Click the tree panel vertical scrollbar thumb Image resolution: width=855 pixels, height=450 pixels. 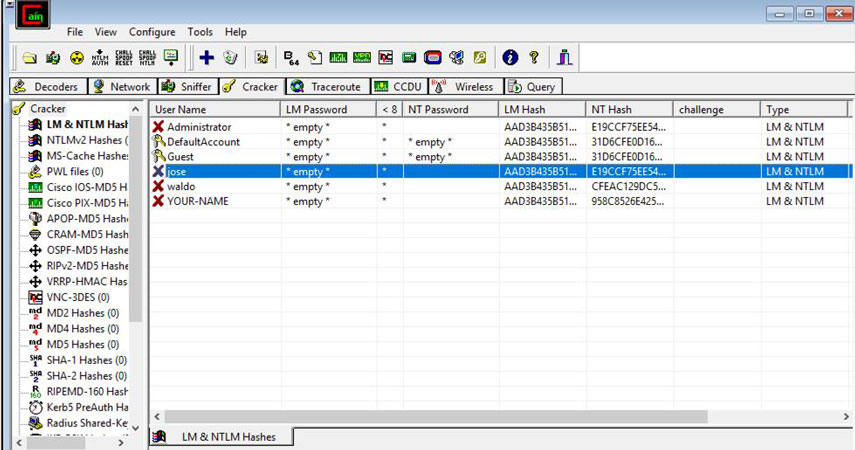click(x=136, y=218)
